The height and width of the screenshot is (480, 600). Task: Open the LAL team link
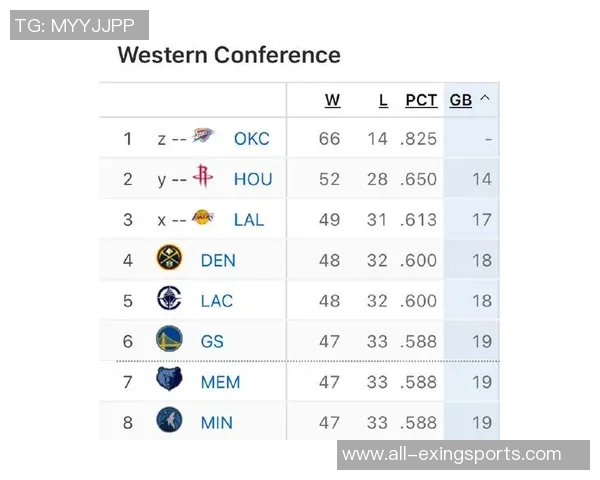249,220
